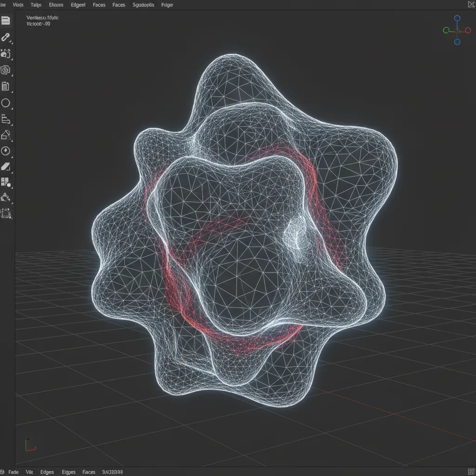Toggle Fade mode at bottom left
476x476 pixels.
(13, 471)
